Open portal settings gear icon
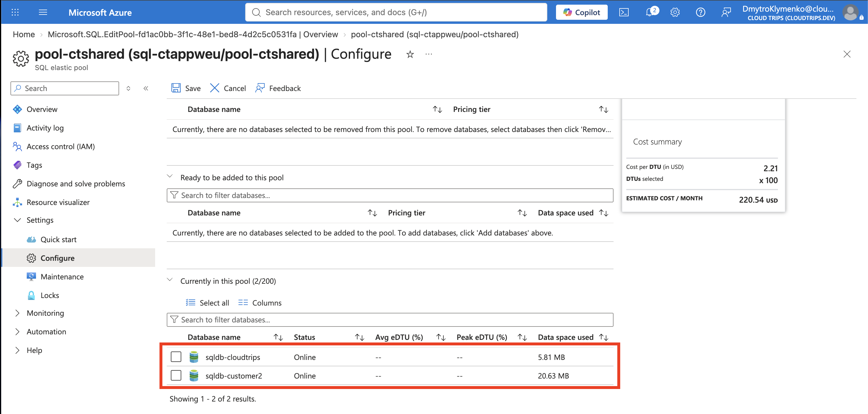Image resolution: width=868 pixels, height=414 pixels. 675,13
